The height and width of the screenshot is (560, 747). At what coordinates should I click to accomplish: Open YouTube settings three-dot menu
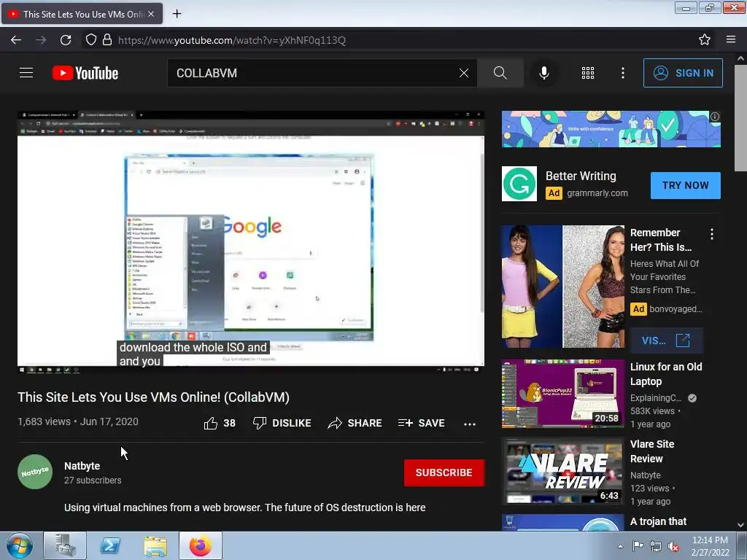623,73
